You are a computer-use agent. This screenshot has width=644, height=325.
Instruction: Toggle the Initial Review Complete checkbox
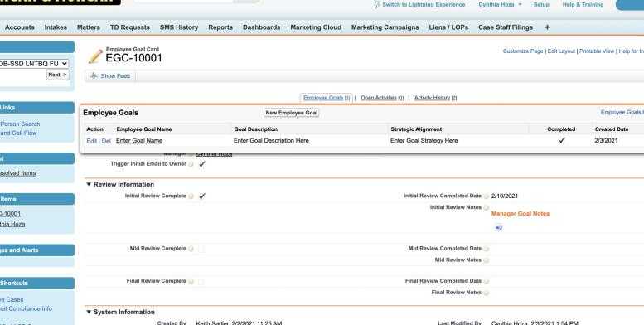tap(201, 196)
